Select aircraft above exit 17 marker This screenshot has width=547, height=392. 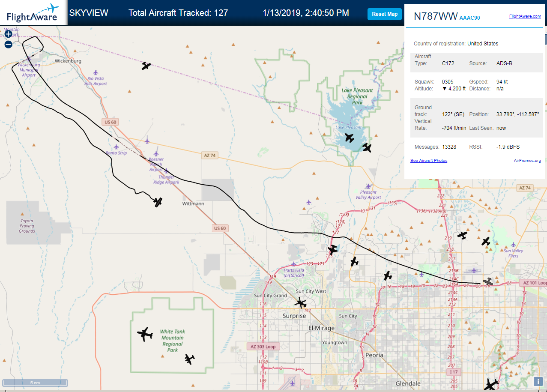click(x=388, y=275)
